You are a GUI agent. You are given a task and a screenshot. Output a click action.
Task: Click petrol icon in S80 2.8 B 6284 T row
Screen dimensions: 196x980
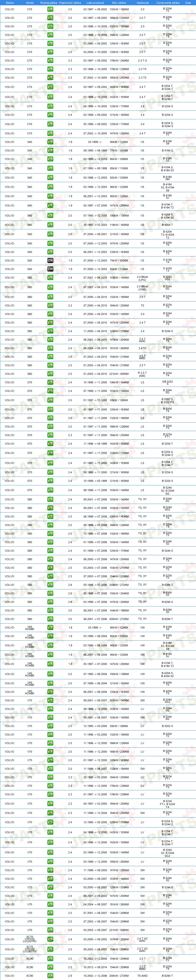(50, 585)
